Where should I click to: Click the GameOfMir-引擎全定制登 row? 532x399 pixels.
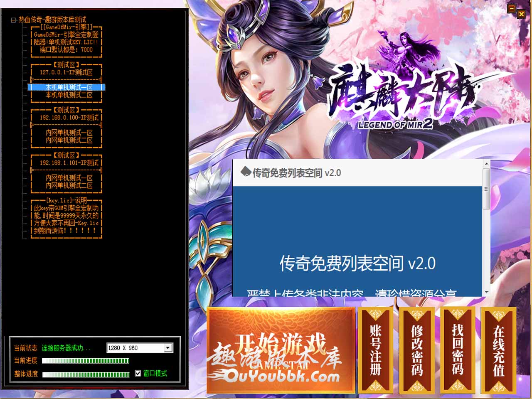pos(66,34)
